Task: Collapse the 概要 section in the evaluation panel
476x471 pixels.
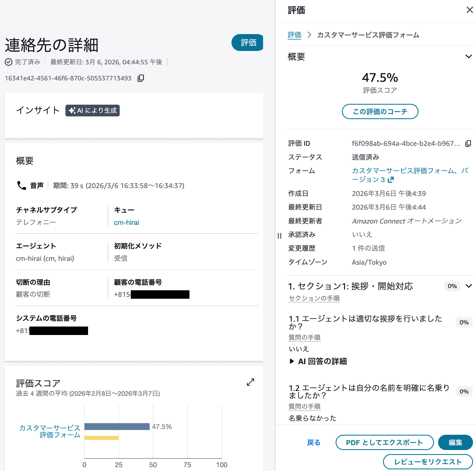Action: pos(469,56)
